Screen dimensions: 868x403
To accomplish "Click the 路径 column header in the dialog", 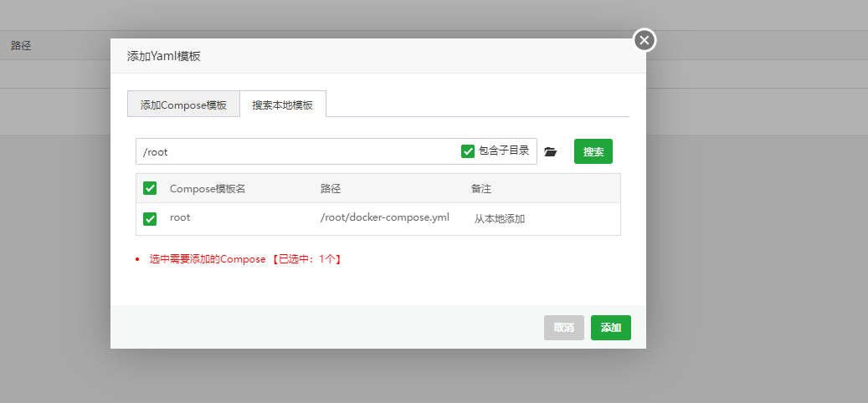I will click(x=331, y=188).
